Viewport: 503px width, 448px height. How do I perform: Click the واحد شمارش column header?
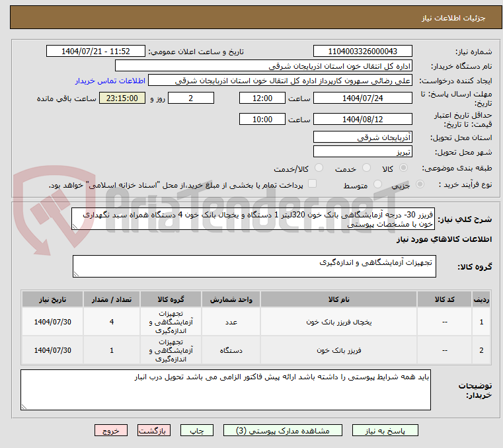pyautogui.click(x=231, y=299)
